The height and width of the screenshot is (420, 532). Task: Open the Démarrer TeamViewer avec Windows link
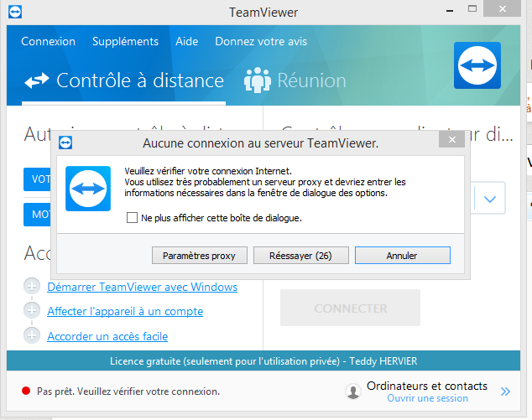point(142,287)
